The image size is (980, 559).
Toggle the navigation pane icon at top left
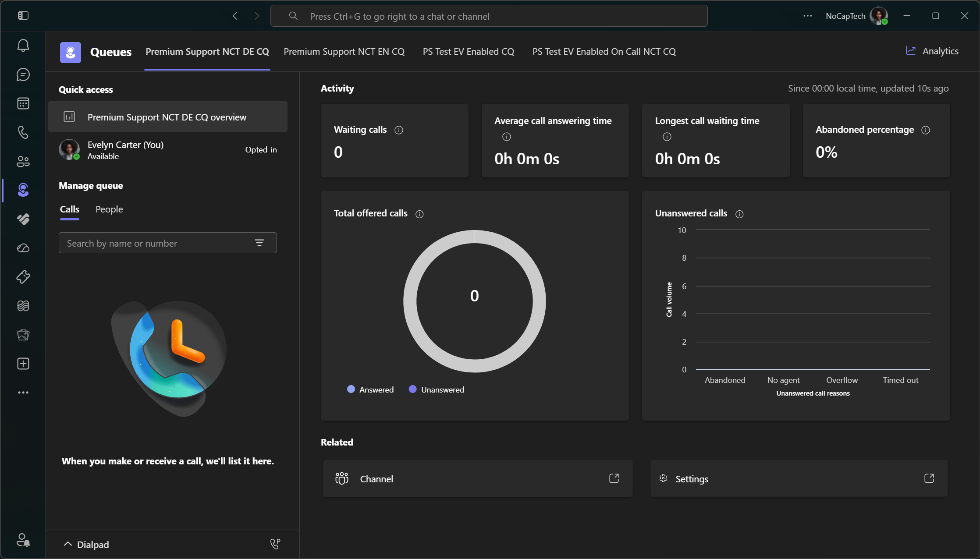pos(23,16)
